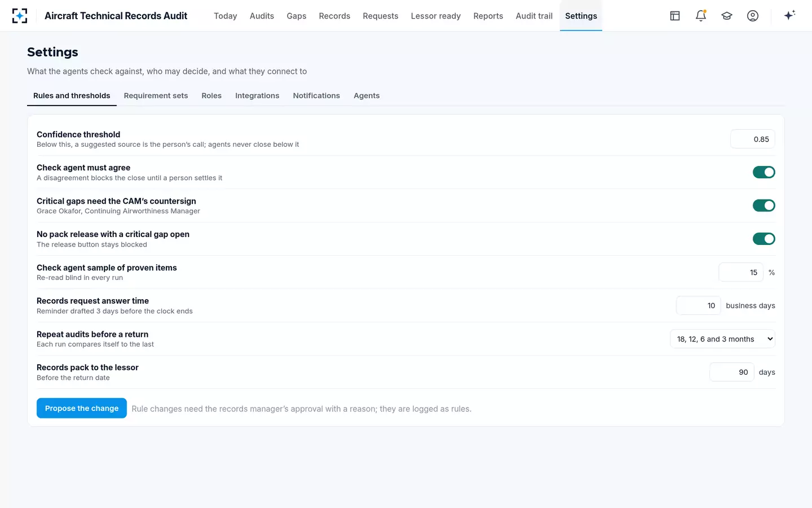Click the Records request answer time field

698,305
